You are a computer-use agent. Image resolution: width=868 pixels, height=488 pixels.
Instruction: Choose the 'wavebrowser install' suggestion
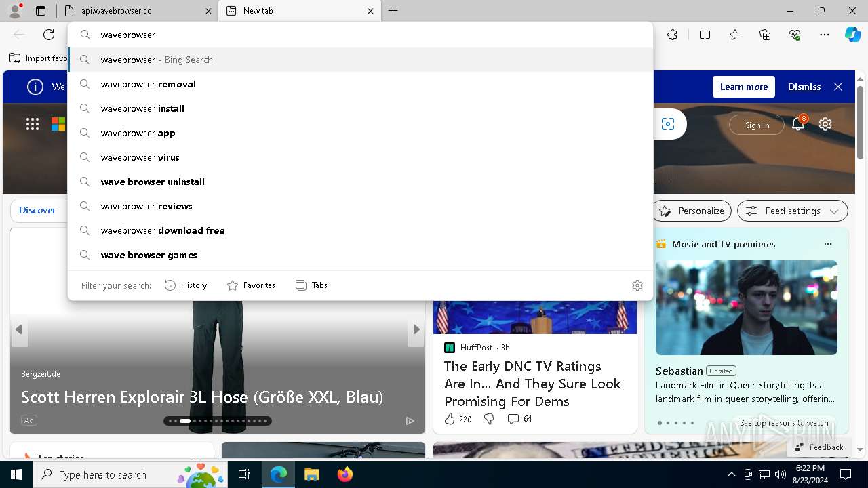360,108
